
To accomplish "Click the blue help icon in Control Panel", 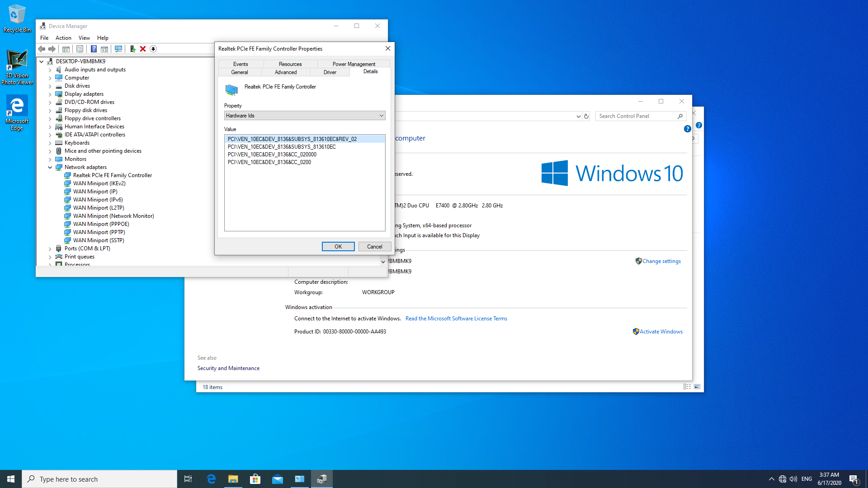I will [687, 129].
